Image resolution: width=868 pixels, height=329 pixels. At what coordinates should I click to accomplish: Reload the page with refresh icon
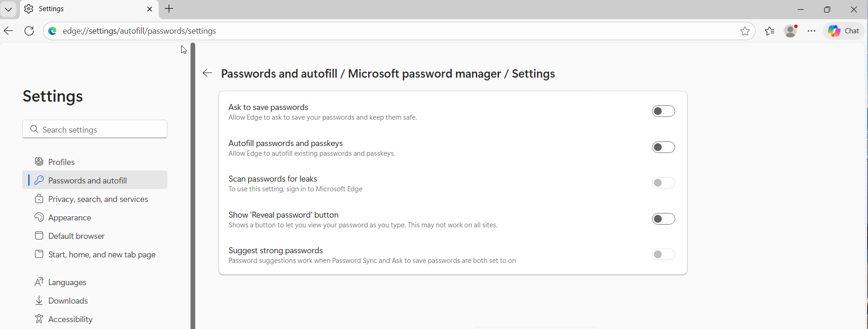pyautogui.click(x=29, y=31)
